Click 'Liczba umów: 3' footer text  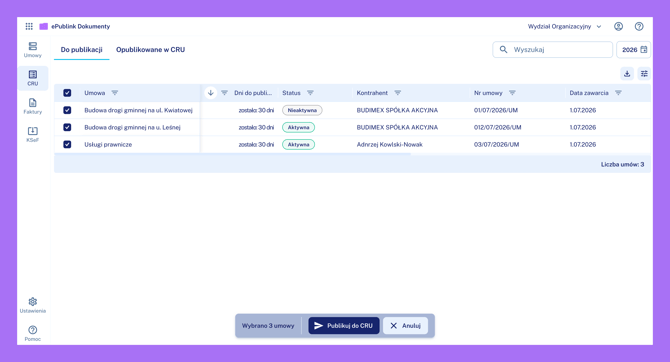[623, 165]
